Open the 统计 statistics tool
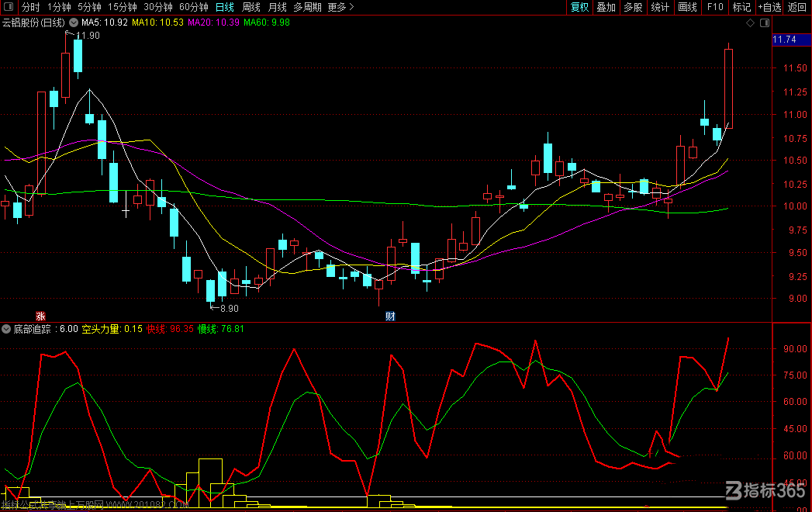The height and width of the screenshot is (512, 812). tap(660, 7)
